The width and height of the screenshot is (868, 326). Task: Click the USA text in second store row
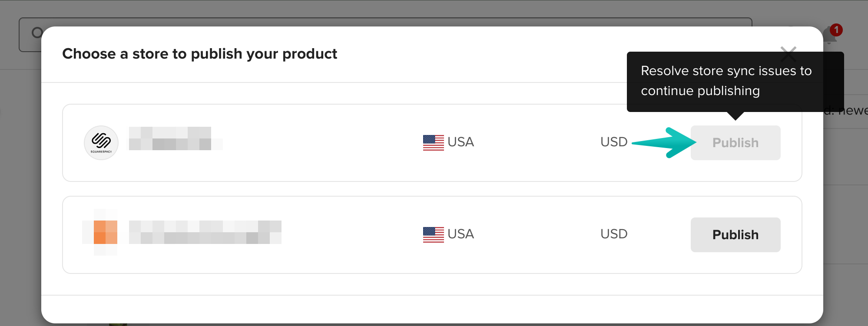[461, 234]
